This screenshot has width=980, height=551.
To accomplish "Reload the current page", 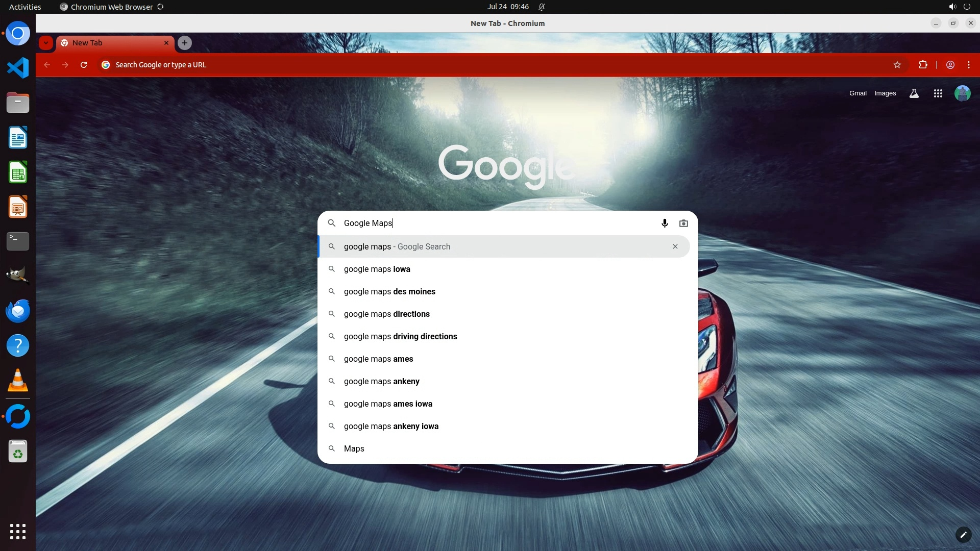I will [84, 65].
